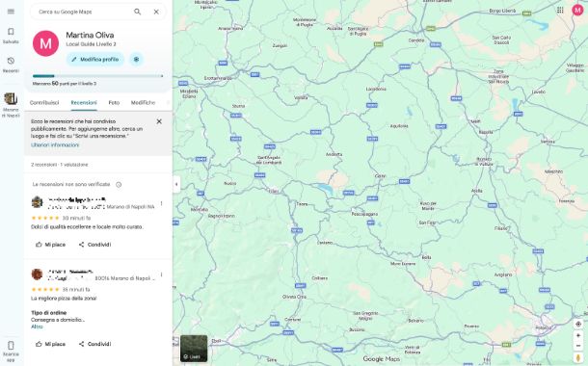This screenshot has width=588, height=366.
Task: Click Martina Oliva profile avatar
Action: point(45,43)
